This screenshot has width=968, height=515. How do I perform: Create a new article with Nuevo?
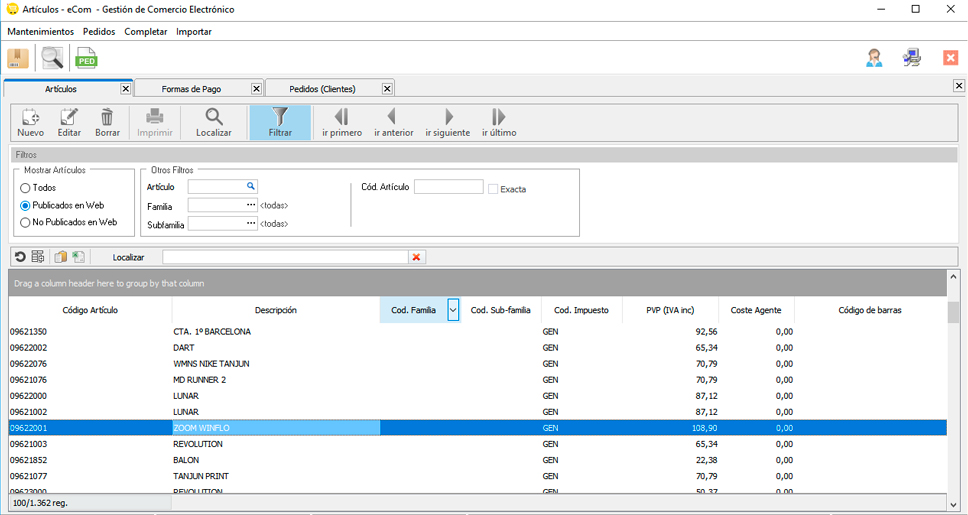tap(30, 123)
